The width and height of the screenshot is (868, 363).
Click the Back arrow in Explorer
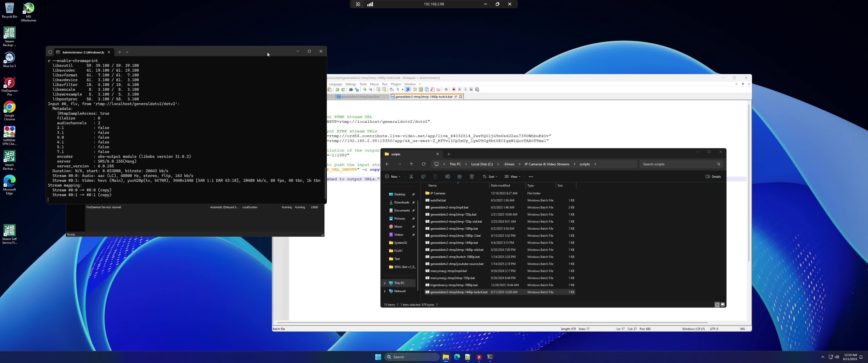coord(387,164)
